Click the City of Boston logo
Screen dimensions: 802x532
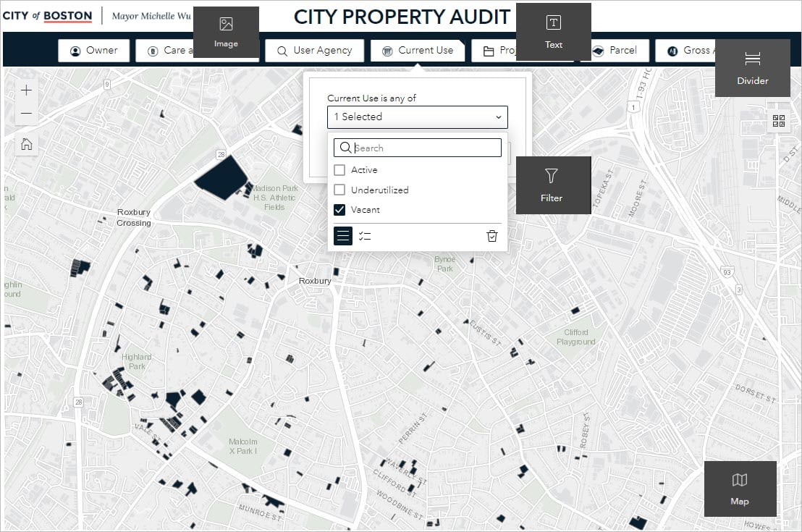tap(48, 16)
